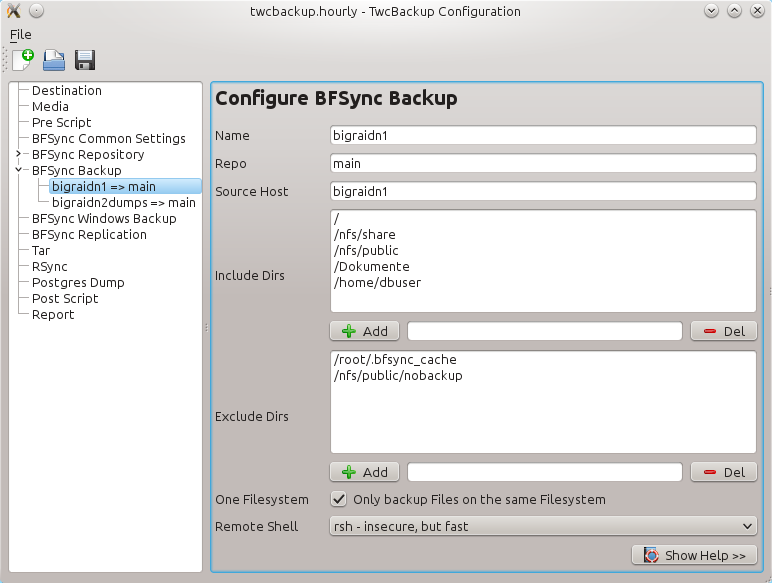
Task: Select RSync in the tree
Action: [50, 266]
